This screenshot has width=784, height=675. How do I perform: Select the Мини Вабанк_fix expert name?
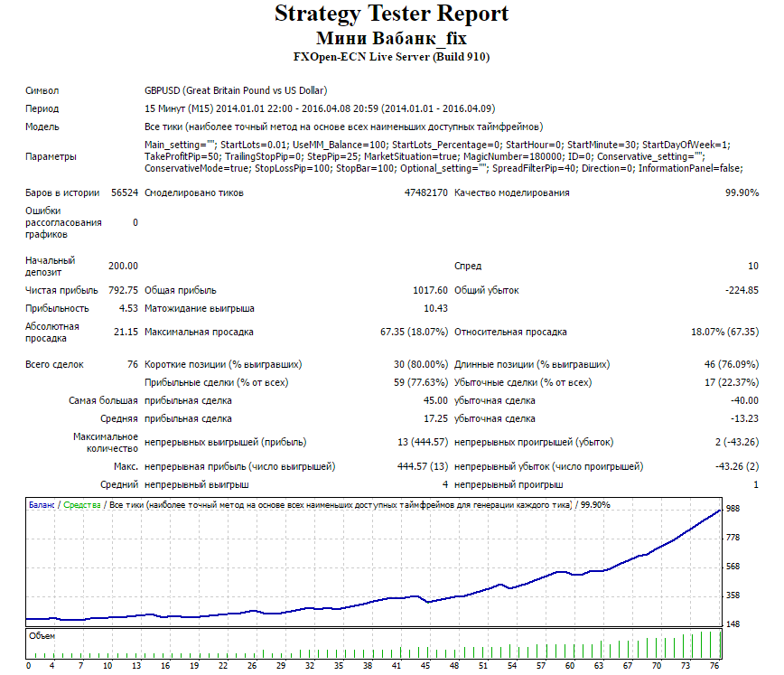391,38
